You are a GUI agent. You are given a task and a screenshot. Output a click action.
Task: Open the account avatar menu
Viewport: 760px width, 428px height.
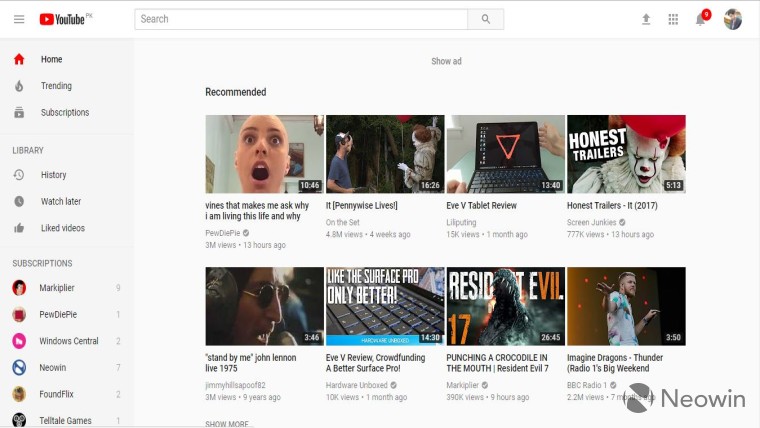pos(733,19)
